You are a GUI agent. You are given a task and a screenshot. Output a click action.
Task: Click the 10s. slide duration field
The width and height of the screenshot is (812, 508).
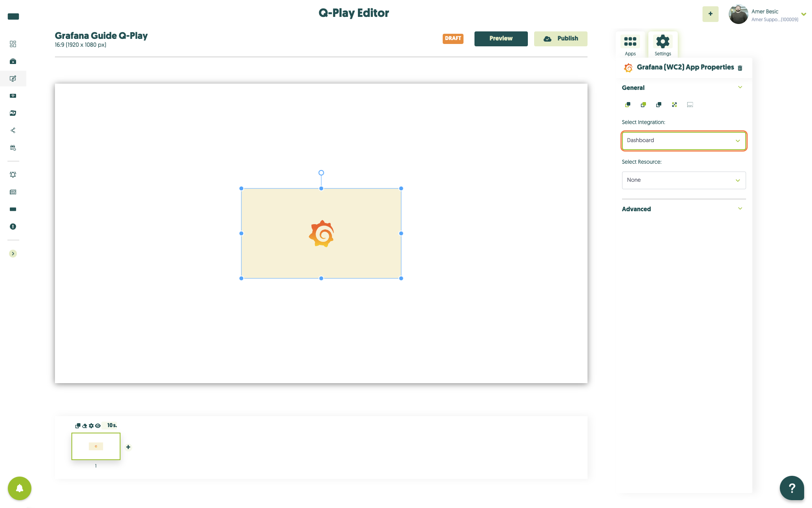[x=112, y=425]
